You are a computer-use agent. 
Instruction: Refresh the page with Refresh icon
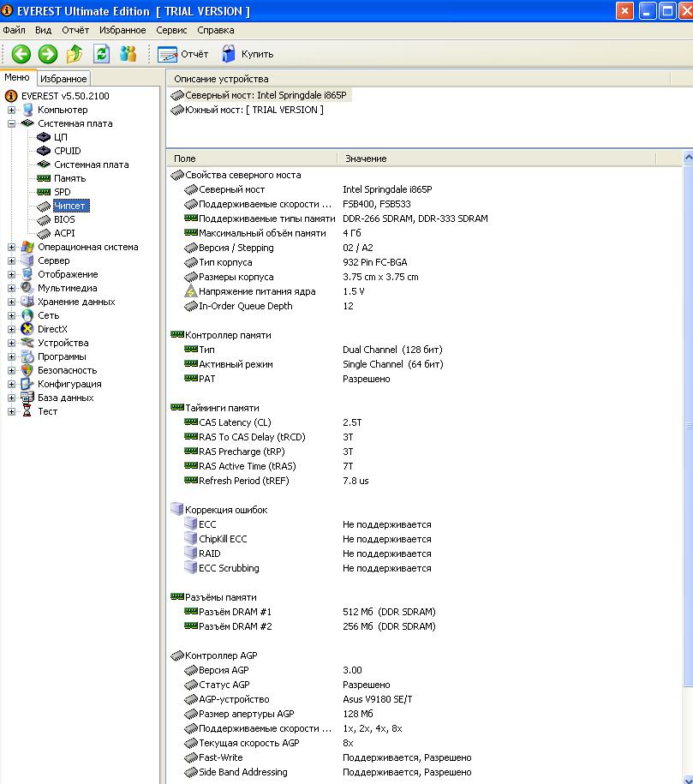pyautogui.click(x=101, y=54)
